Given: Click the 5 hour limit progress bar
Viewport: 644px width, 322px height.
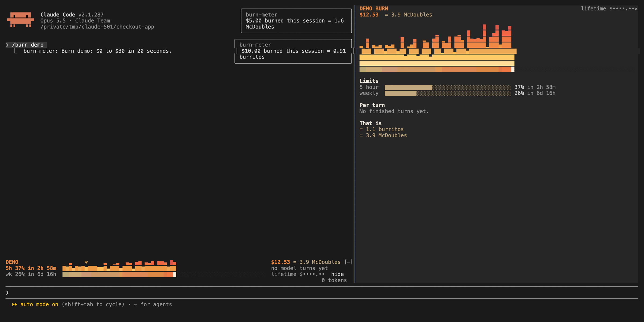Looking at the screenshot, I should [448, 87].
